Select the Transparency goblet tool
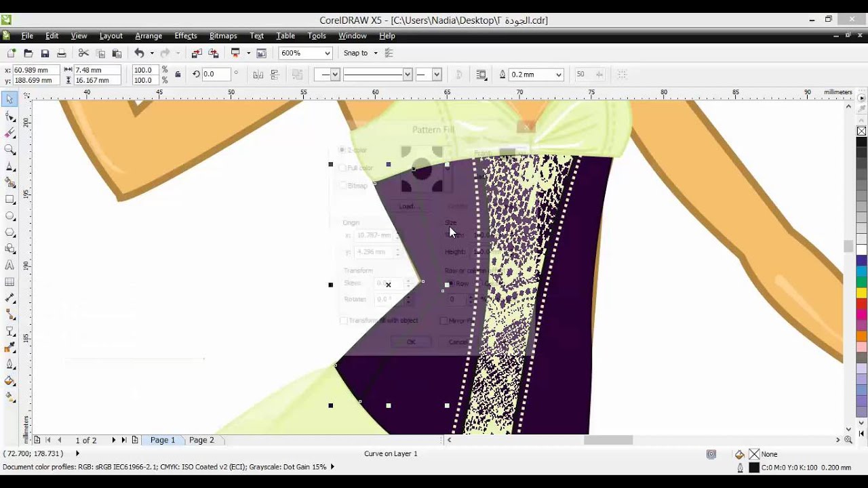The image size is (868, 488). click(9, 331)
